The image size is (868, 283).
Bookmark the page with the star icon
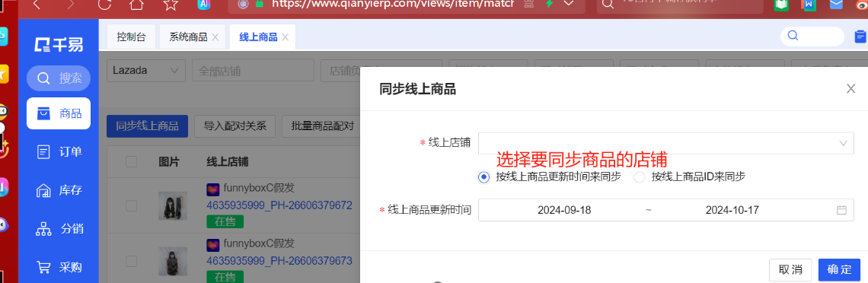pos(171,5)
